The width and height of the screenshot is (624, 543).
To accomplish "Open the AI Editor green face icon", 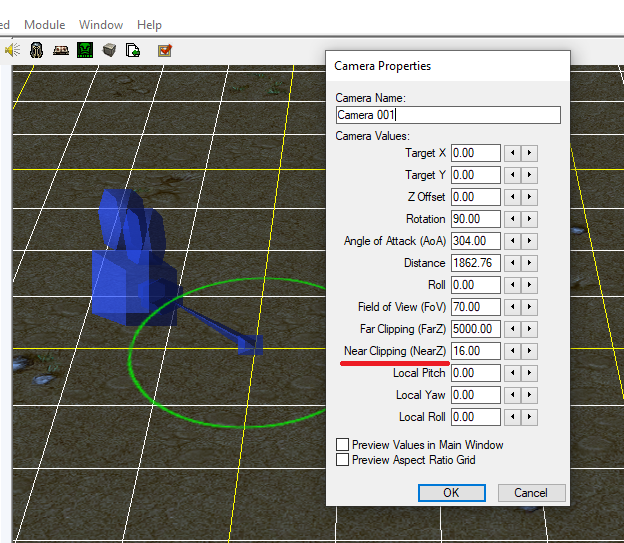I will pos(85,50).
